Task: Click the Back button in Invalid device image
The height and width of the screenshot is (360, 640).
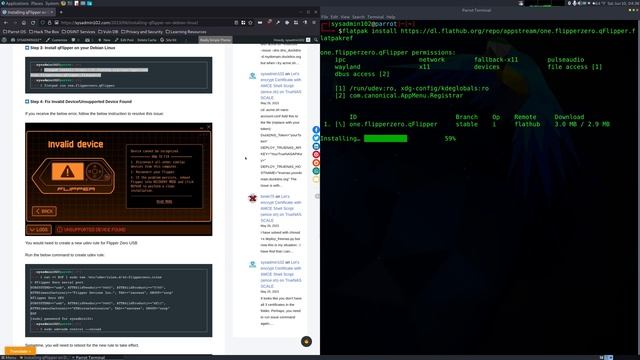Action: click(44, 211)
